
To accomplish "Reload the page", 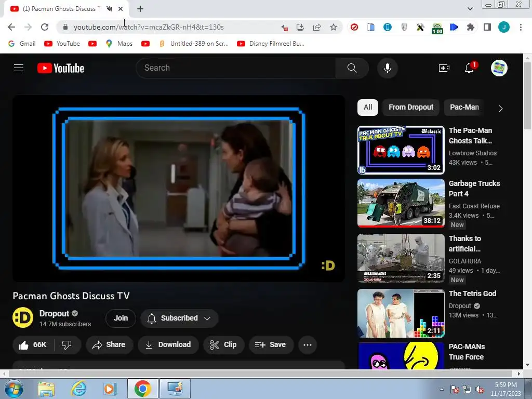I will (45, 27).
